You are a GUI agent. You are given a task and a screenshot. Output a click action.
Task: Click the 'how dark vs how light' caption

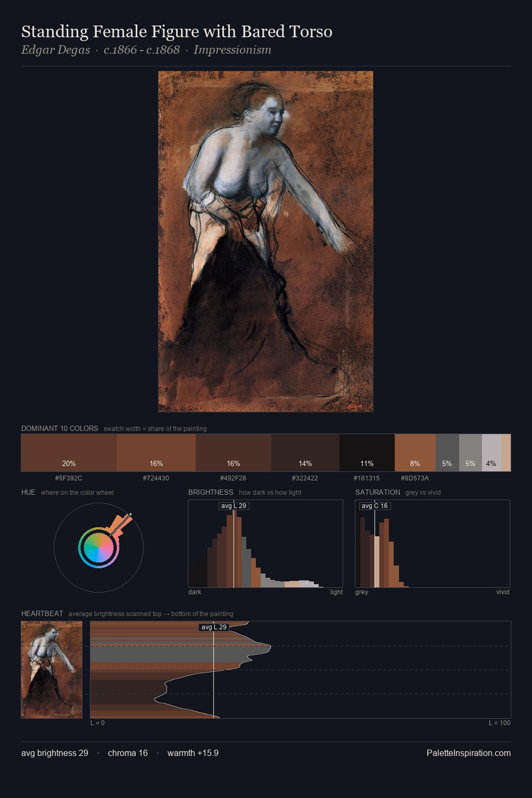(270, 493)
